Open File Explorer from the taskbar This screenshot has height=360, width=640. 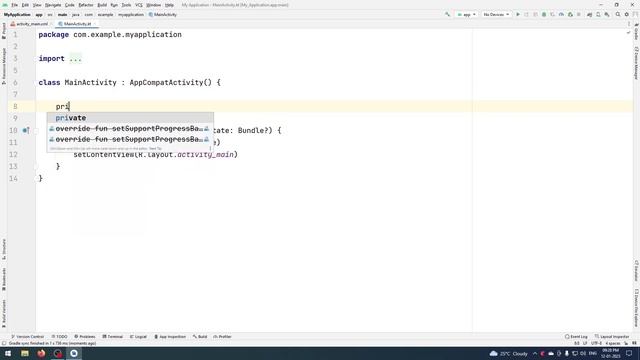pos(25,353)
